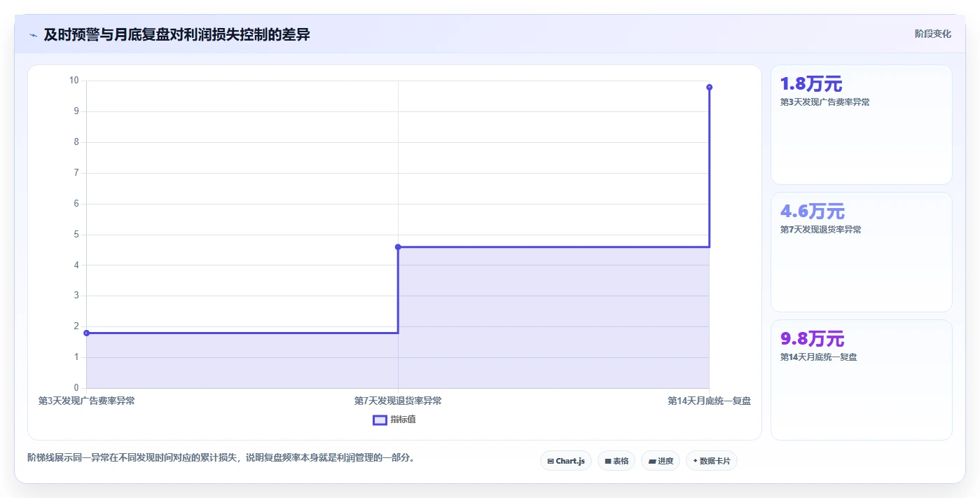The image size is (980, 498).
Task: Click the 指标值 legend label
Action: (403, 420)
